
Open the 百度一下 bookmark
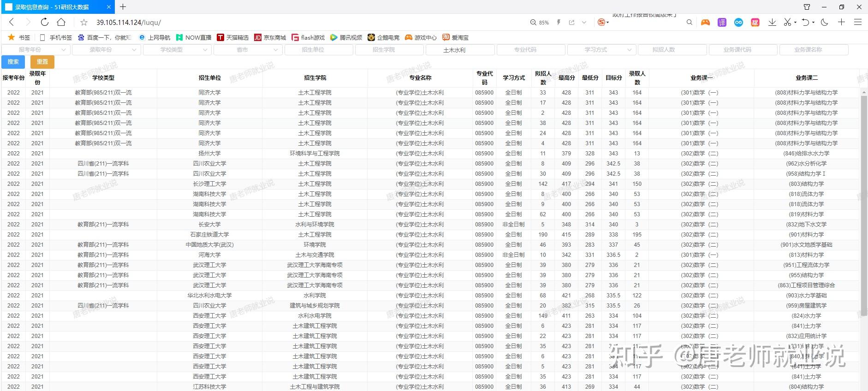[105, 37]
